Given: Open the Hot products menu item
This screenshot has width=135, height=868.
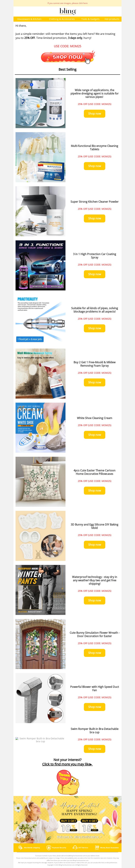Looking at the screenshot, I should click(x=112, y=19).
